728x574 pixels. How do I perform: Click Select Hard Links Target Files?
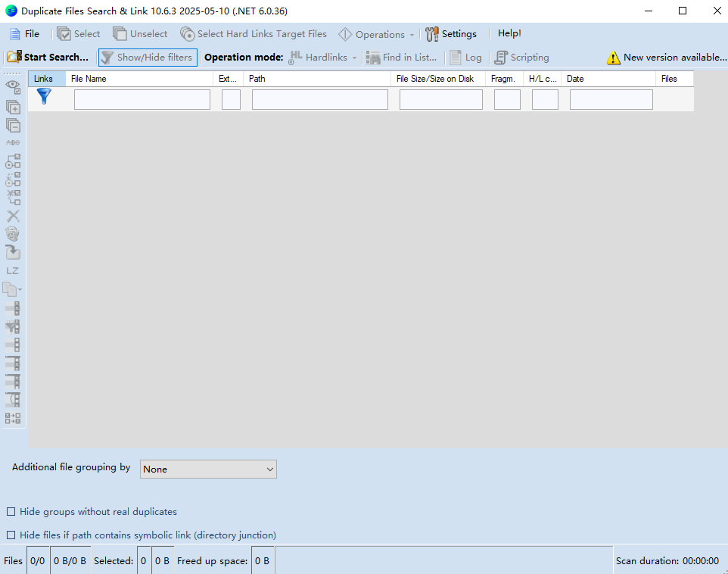[x=254, y=34]
